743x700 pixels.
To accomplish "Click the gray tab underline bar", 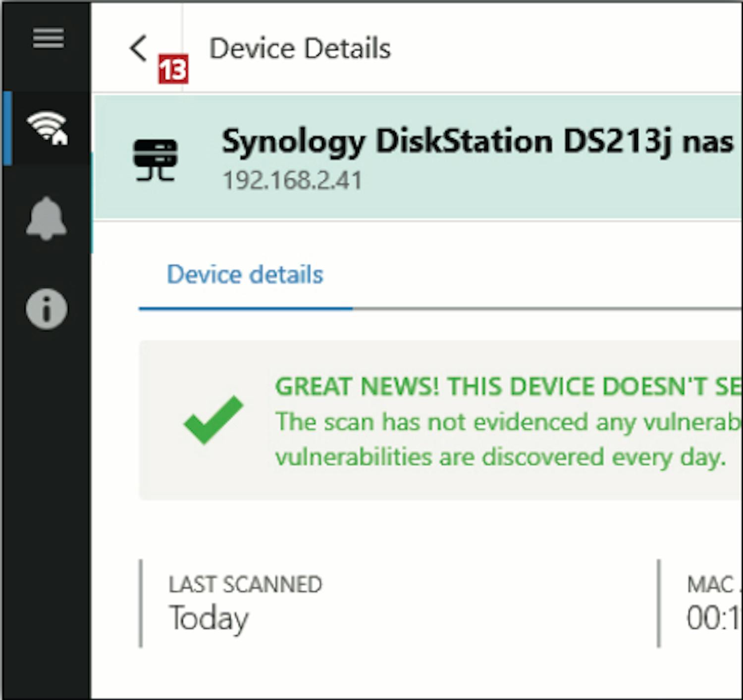I will [x=545, y=309].
